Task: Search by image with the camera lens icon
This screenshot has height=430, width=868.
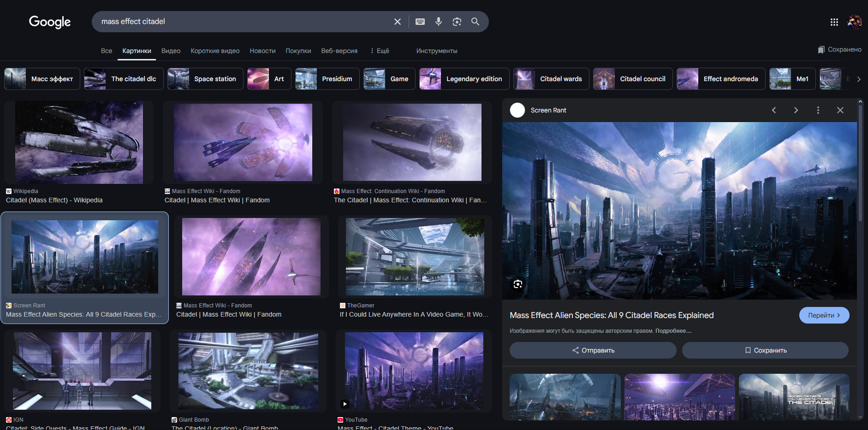Action: pyautogui.click(x=457, y=22)
